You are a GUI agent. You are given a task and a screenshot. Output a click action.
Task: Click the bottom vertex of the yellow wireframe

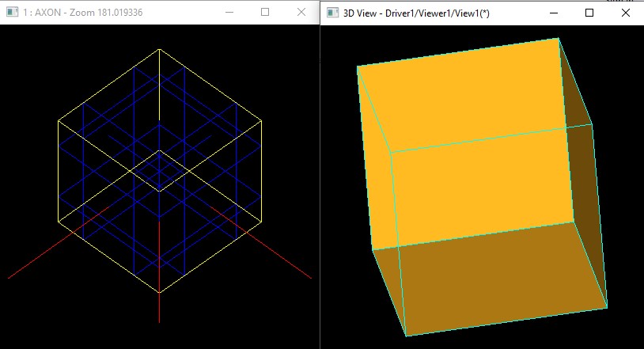point(159,293)
